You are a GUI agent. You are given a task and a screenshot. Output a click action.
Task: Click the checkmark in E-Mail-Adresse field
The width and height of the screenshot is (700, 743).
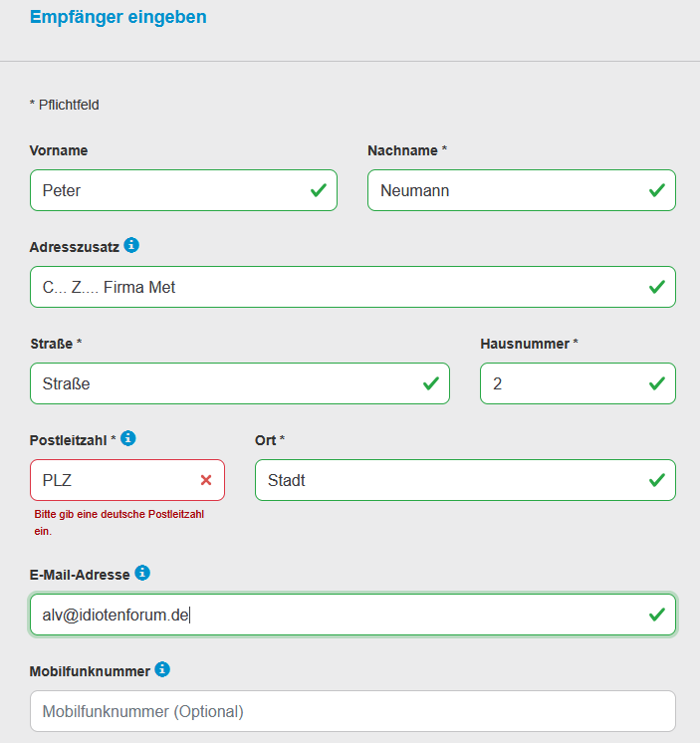coord(657,615)
